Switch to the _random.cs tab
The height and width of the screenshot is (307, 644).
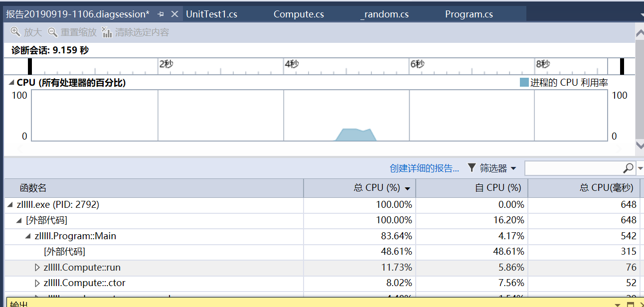[384, 14]
